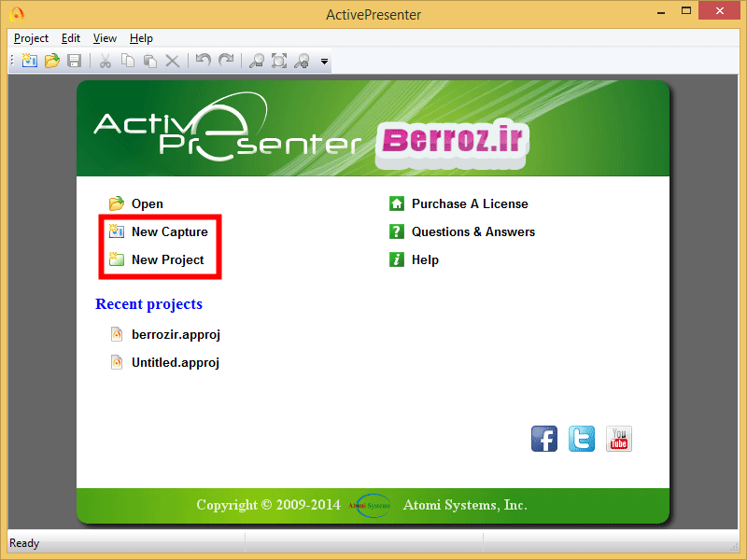Click the Atomi Systems logo in footer
The image size is (747, 560).
click(x=370, y=505)
